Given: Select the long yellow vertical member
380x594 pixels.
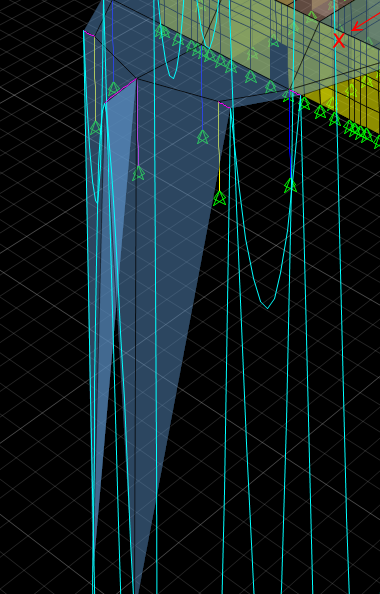Looking at the screenshot, I should [x=219, y=147].
